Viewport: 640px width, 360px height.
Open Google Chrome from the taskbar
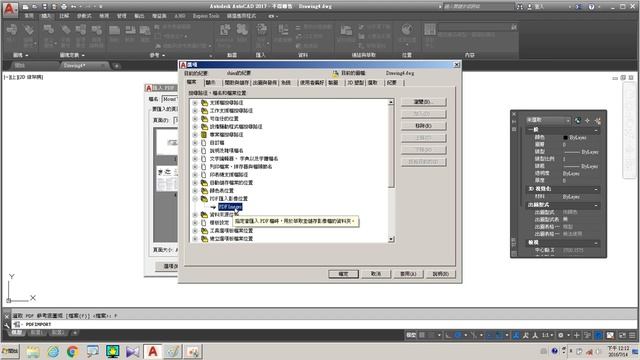(x=73, y=351)
